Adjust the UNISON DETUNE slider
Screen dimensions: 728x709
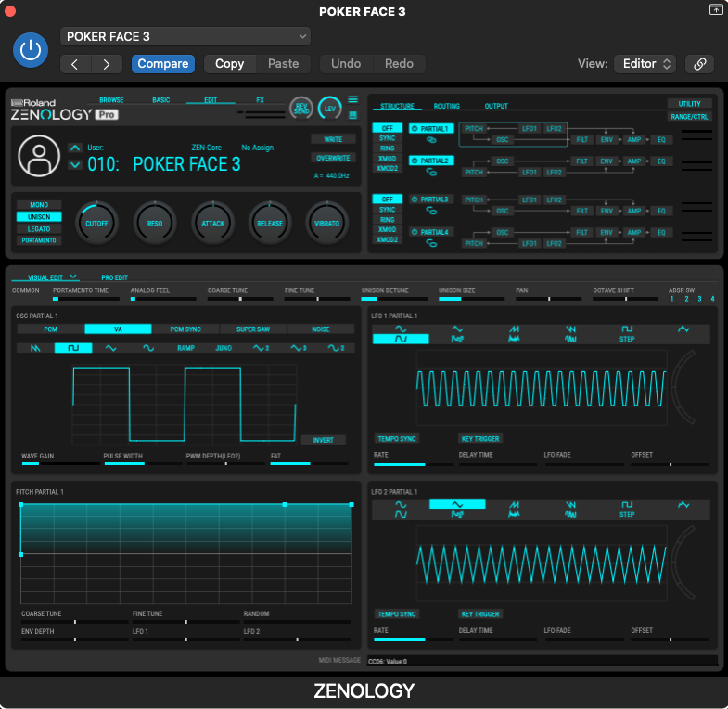point(394,299)
